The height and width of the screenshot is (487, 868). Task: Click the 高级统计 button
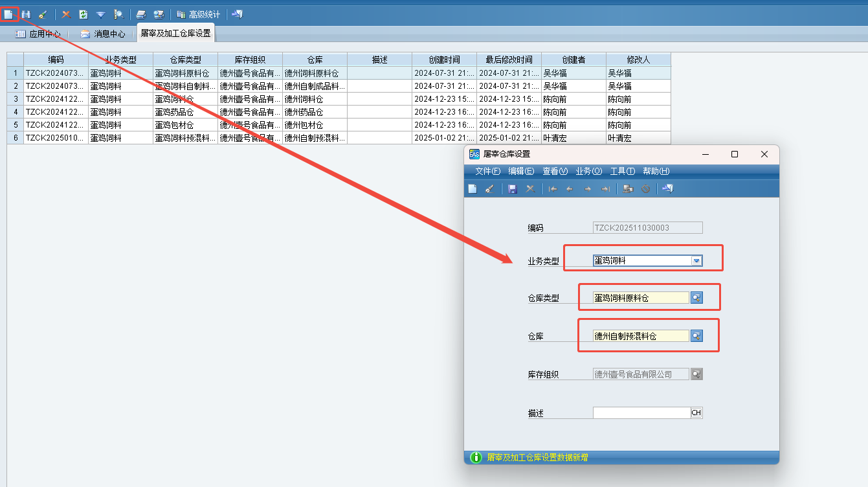[199, 14]
